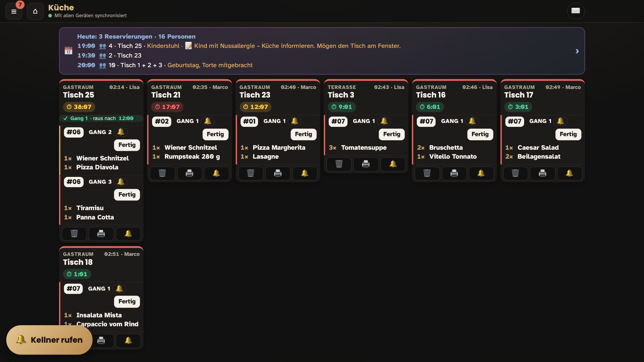The height and width of the screenshot is (362, 644).
Task: Click the 17:07 timer on Tisch 21
Action: point(167,107)
